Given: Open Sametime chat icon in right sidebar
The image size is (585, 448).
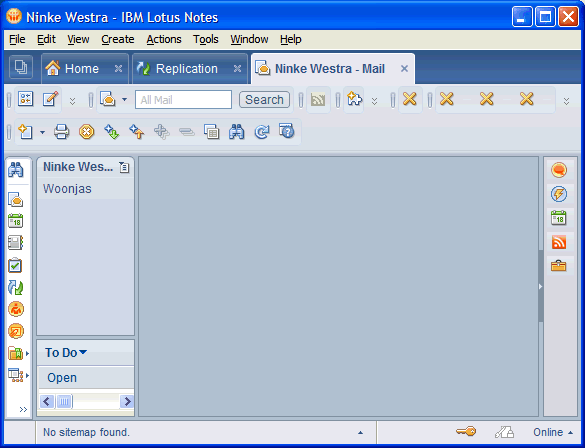Looking at the screenshot, I should 559,170.
